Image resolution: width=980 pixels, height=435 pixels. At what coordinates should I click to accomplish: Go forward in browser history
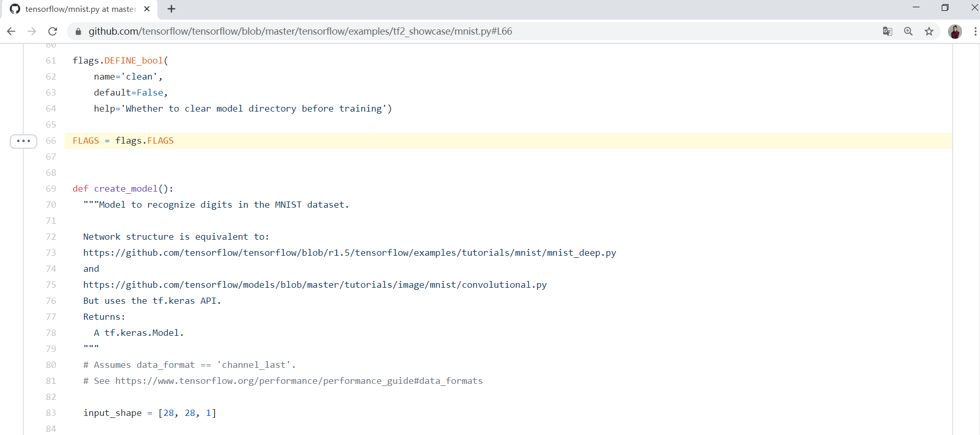pyautogui.click(x=32, y=32)
